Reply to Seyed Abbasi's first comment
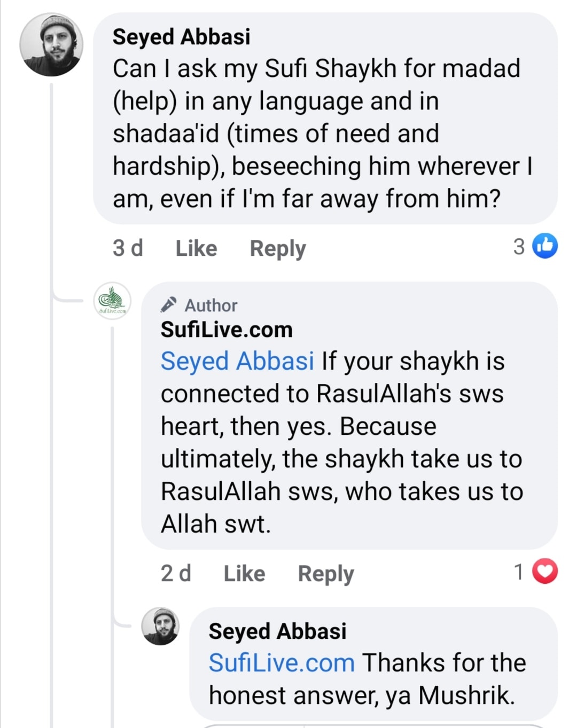This screenshot has height=728, width=577. pos(278,248)
